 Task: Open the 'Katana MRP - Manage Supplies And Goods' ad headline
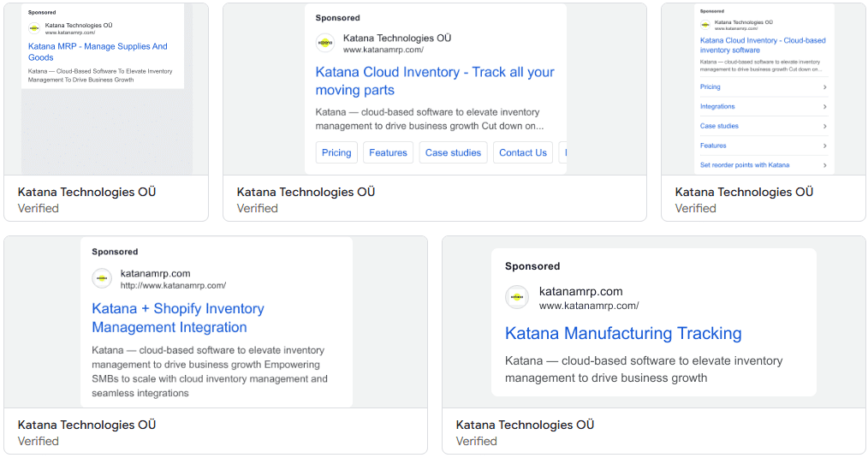[98, 51]
